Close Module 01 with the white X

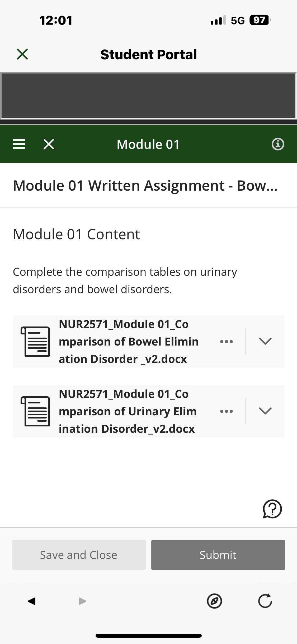tap(49, 144)
